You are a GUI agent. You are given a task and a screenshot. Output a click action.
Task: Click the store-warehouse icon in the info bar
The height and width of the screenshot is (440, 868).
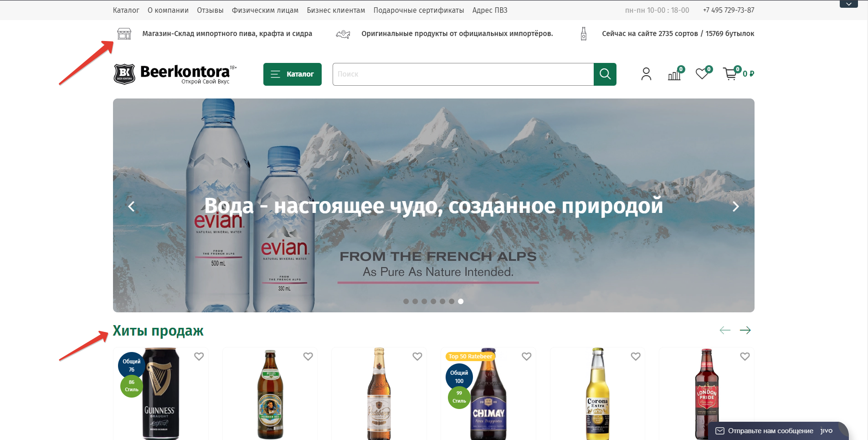[124, 34]
